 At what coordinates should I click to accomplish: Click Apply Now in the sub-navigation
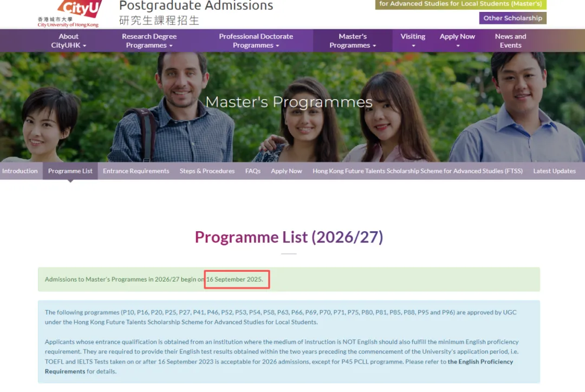pyautogui.click(x=287, y=171)
